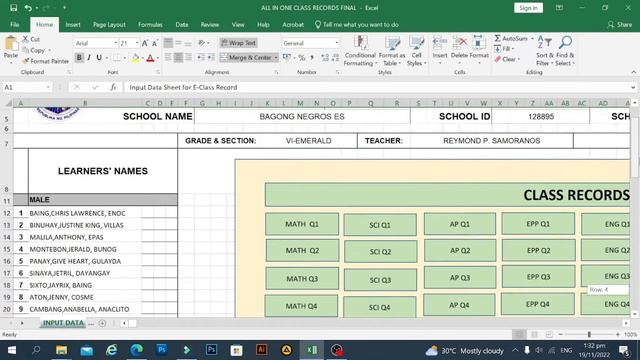Viewport: 640px width, 360px height.
Task: Open File Explorer from the taskbar
Action: [x=61, y=350]
